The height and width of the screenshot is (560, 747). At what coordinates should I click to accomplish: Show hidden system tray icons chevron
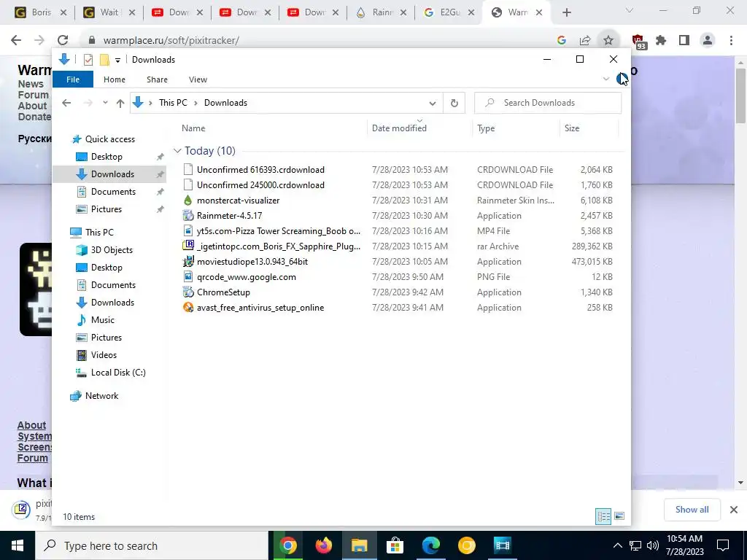tap(617, 545)
